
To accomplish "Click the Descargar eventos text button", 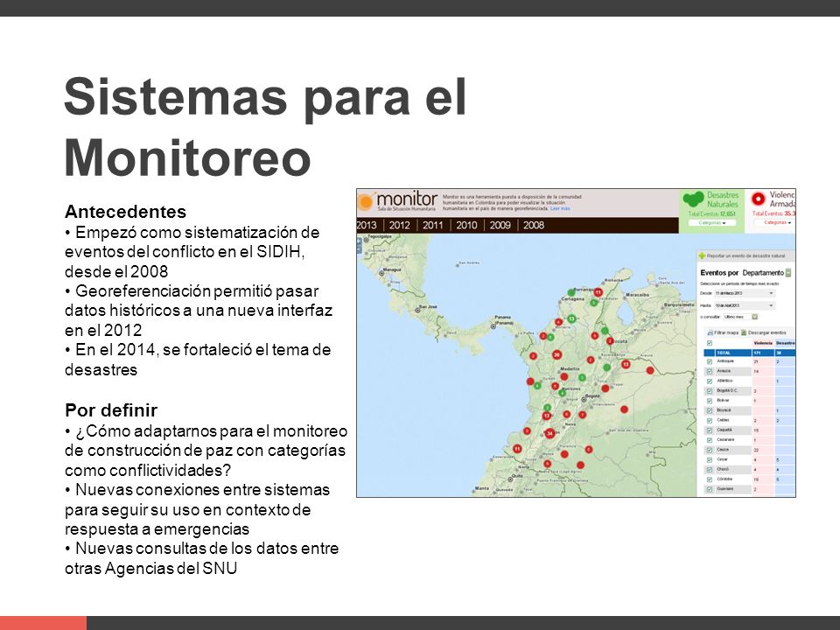I will point(766,332).
